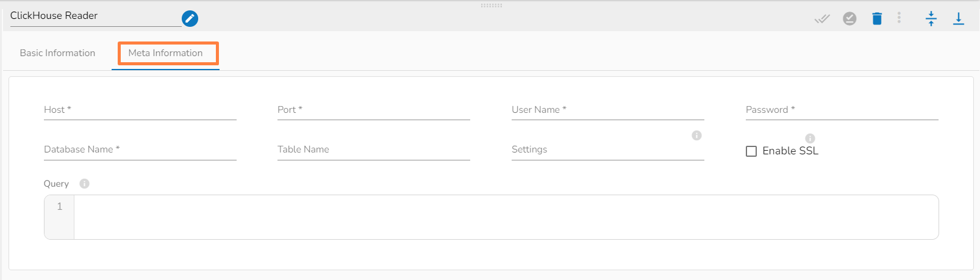
Task: Delete the component with the trash icon
Action: point(877,19)
